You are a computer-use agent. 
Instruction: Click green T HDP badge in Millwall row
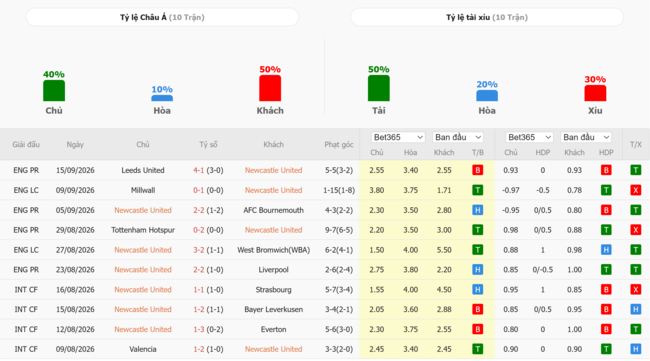tap(606, 190)
